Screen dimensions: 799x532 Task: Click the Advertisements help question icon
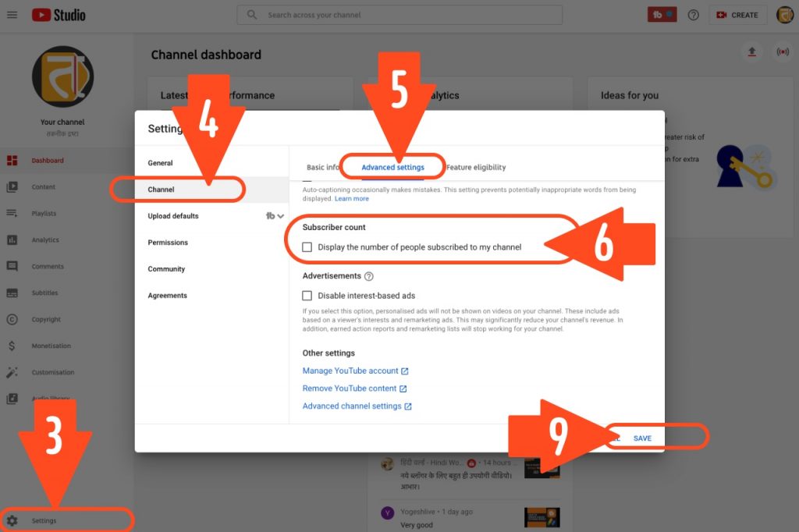point(369,276)
